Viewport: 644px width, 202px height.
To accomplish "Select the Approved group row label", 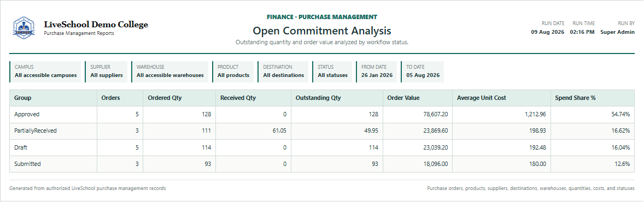I will pos(27,115).
